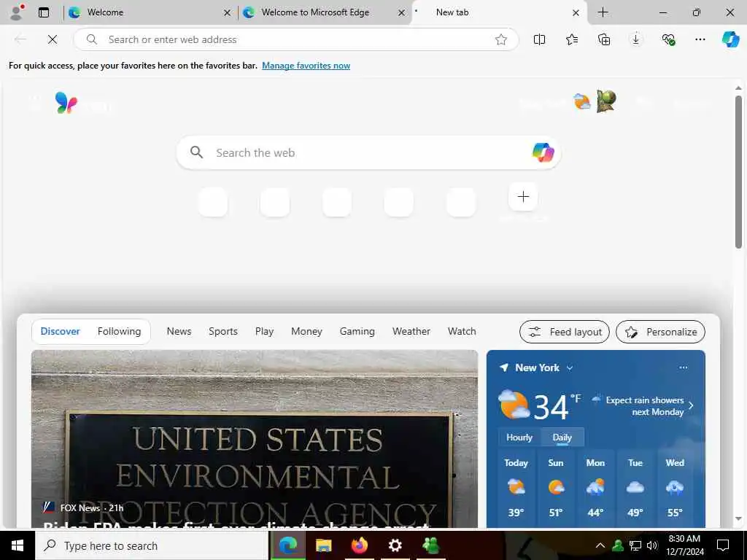Open the volume control in system tray
This screenshot has height=560, width=747.
coord(651,545)
